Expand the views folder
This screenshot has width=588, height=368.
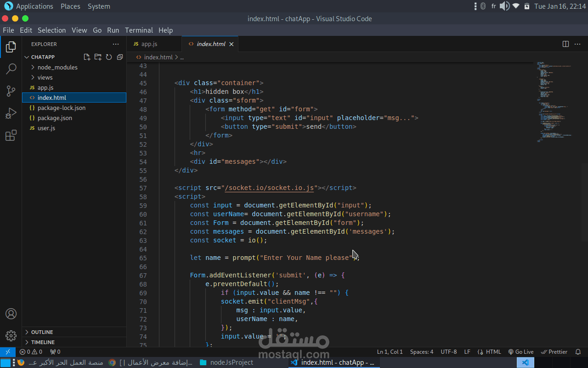tap(45, 77)
